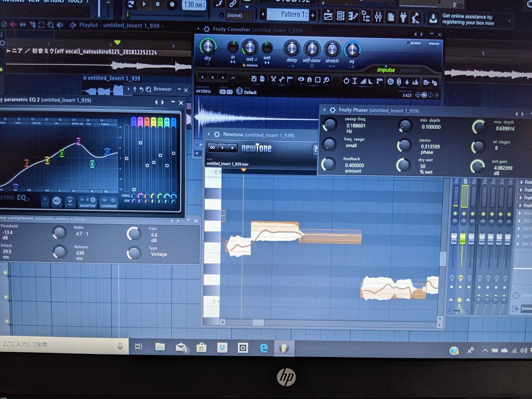Open the (none) output dropdown in the mixer panel
The height and width of the screenshot is (399, 532).
[x=526, y=309]
